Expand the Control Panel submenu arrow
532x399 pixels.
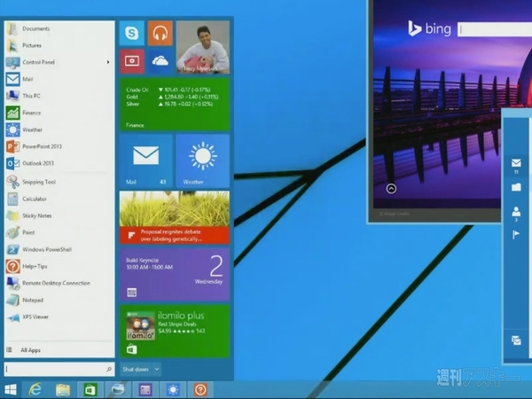[108, 62]
